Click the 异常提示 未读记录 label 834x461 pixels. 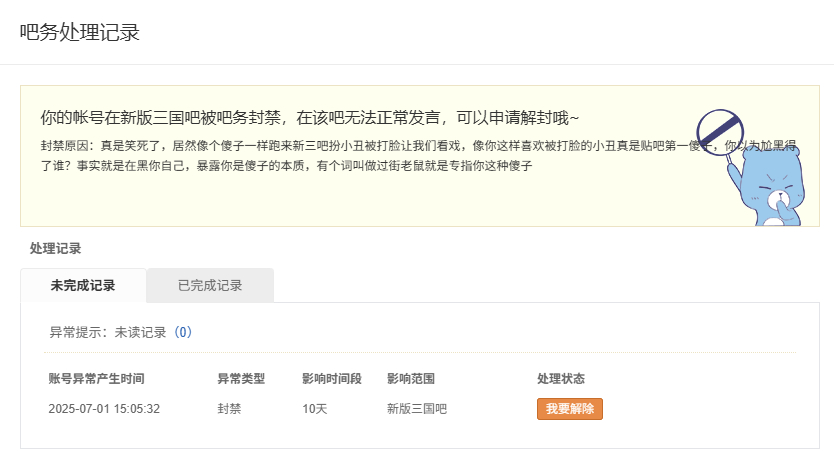click(x=109, y=332)
